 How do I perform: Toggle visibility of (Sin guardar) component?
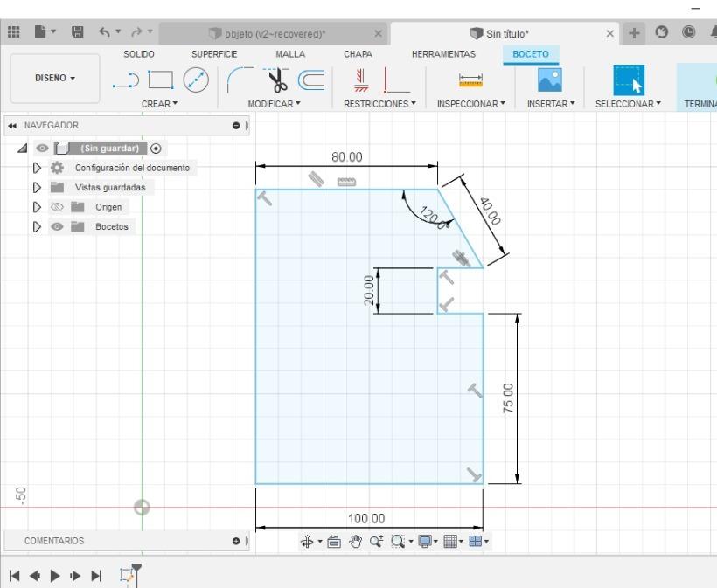[42, 149]
